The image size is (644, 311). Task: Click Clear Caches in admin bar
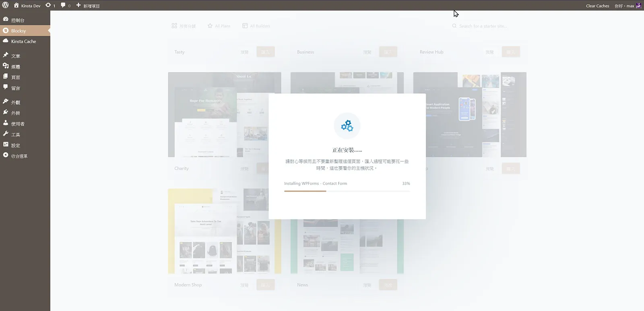coord(597,6)
